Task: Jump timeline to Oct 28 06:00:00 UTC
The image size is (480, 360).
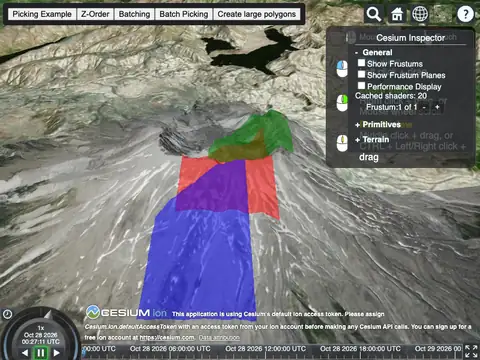Action: point(170,349)
